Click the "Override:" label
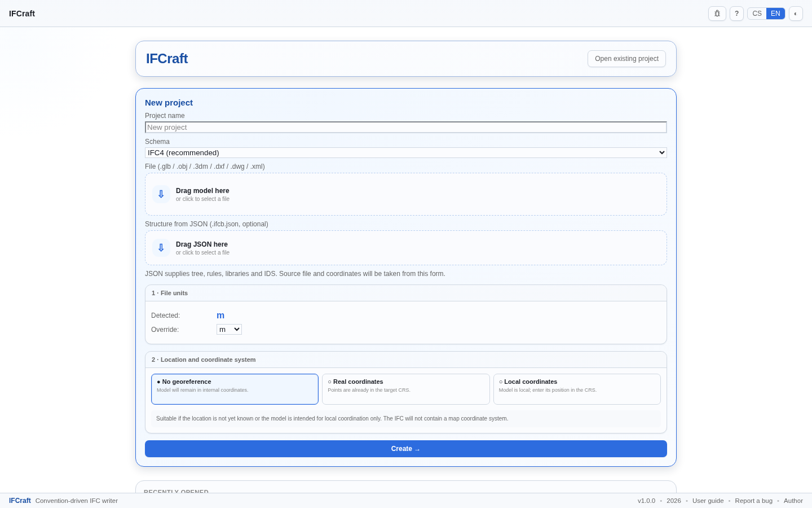 point(165,330)
